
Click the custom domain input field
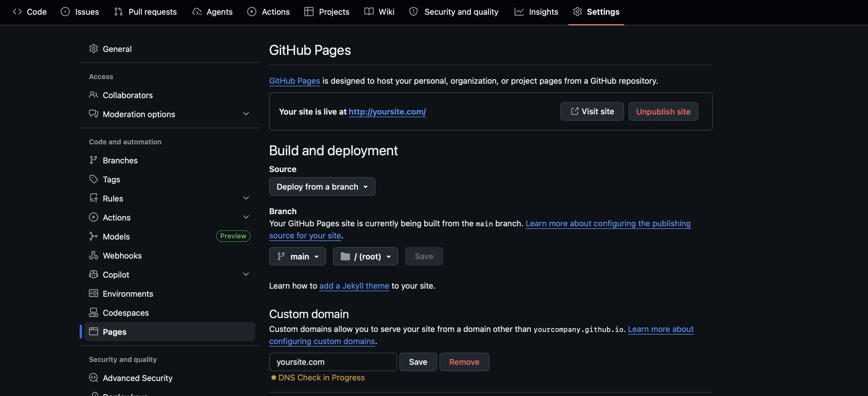333,362
